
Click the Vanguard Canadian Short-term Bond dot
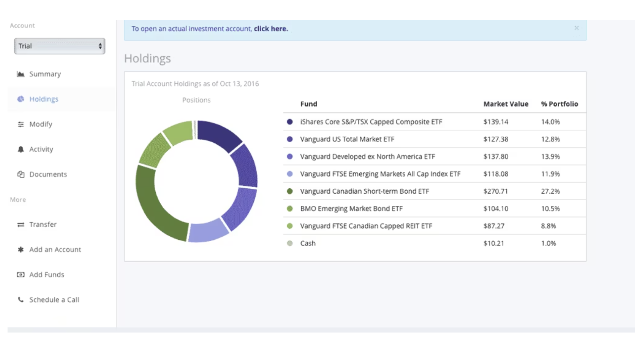click(x=290, y=191)
